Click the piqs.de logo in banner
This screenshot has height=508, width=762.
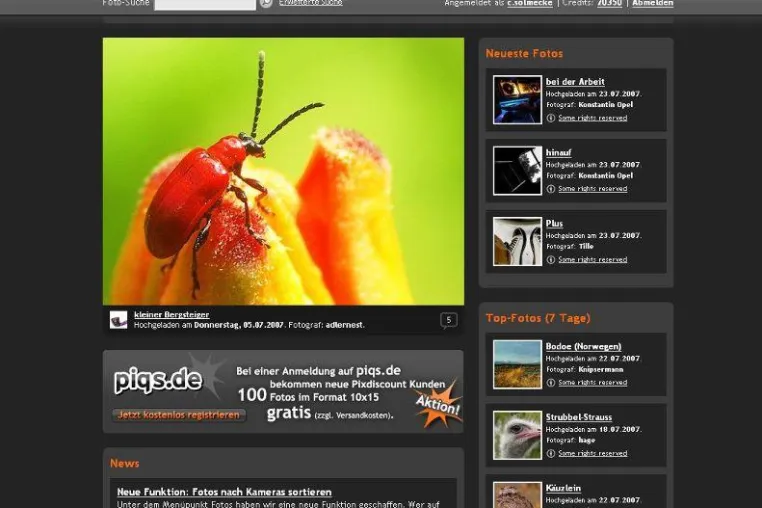pyautogui.click(x=158, y=381)
